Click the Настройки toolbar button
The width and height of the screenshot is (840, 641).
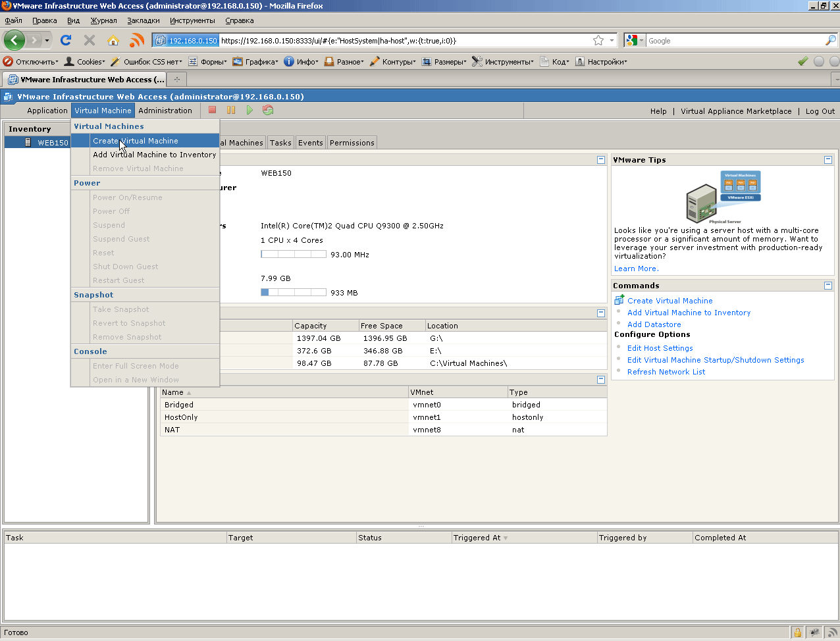[x=601, y=61]
